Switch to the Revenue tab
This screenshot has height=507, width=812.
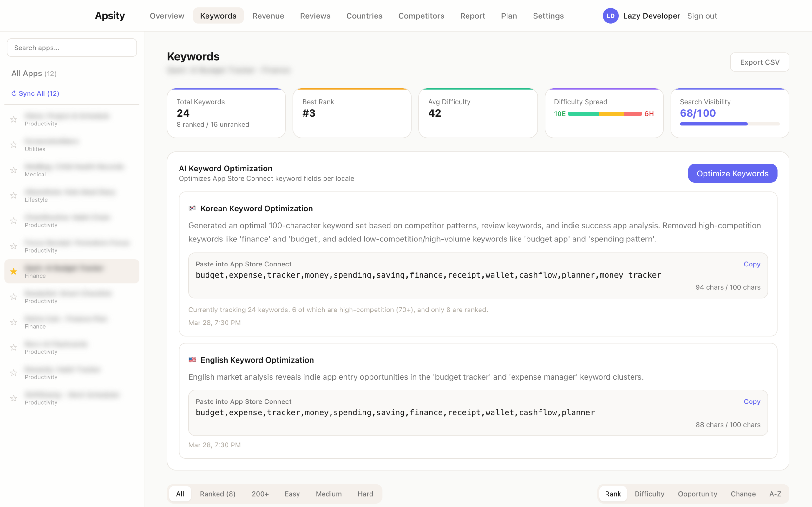click(x=268, y=16)
